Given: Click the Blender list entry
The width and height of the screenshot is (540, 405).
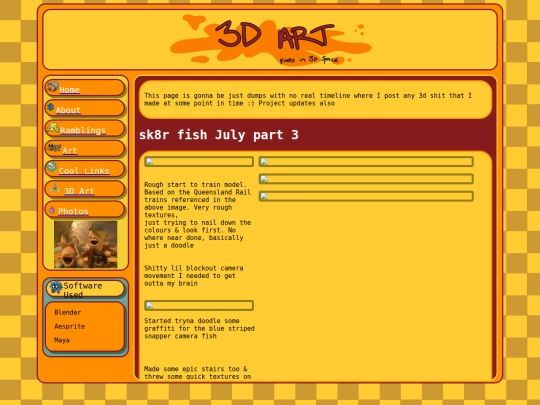Looking at the screenshot, I should [x=68, y=312].
